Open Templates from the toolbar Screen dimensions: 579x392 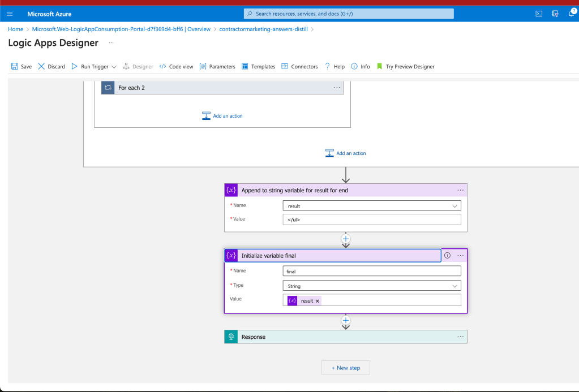coord(259,66)
